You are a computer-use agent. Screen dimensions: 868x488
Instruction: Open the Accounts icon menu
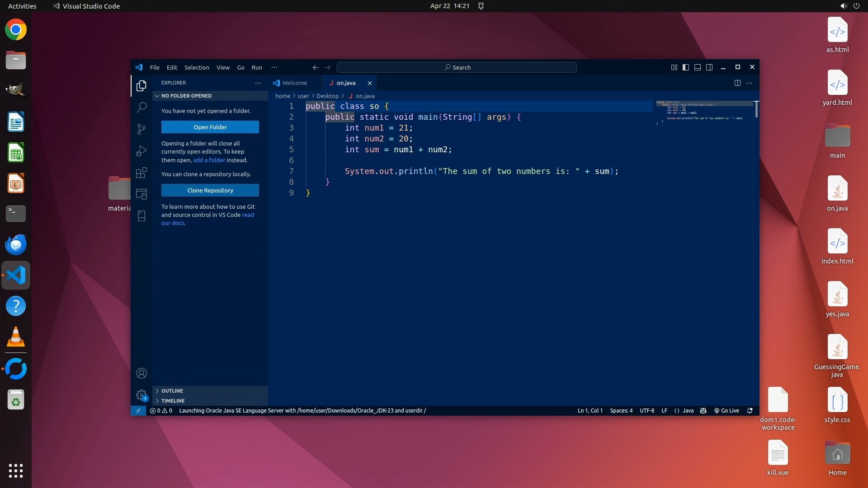click(x=142, y=373)
